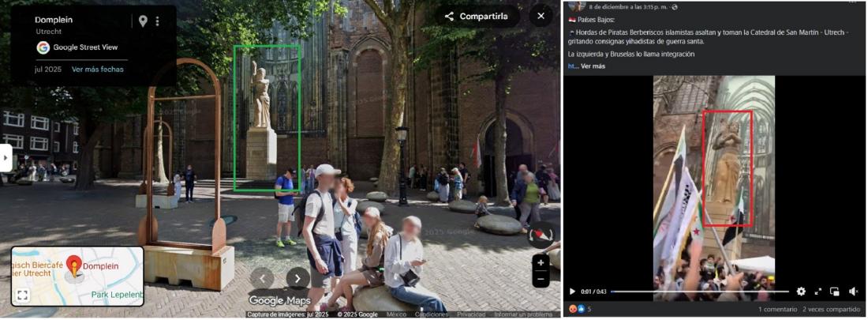
Task: Open the '1 comentario' comments link
Action: [777, 309]
